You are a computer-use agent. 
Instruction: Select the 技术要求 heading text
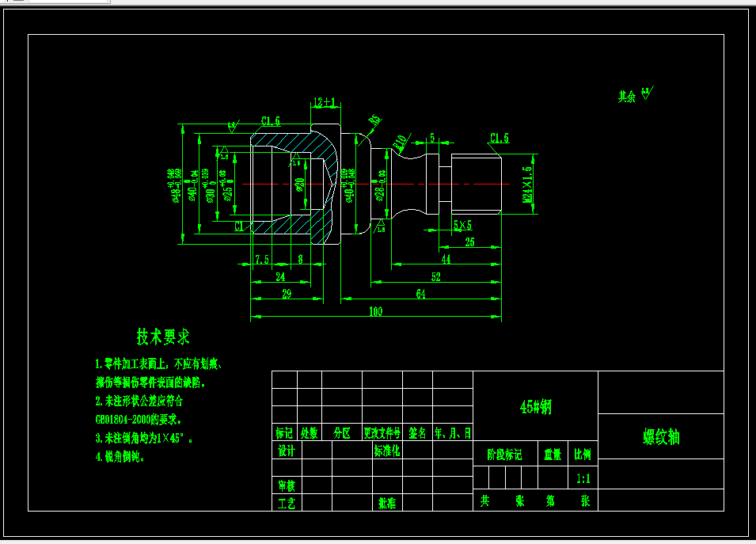(x=163, y=337)
